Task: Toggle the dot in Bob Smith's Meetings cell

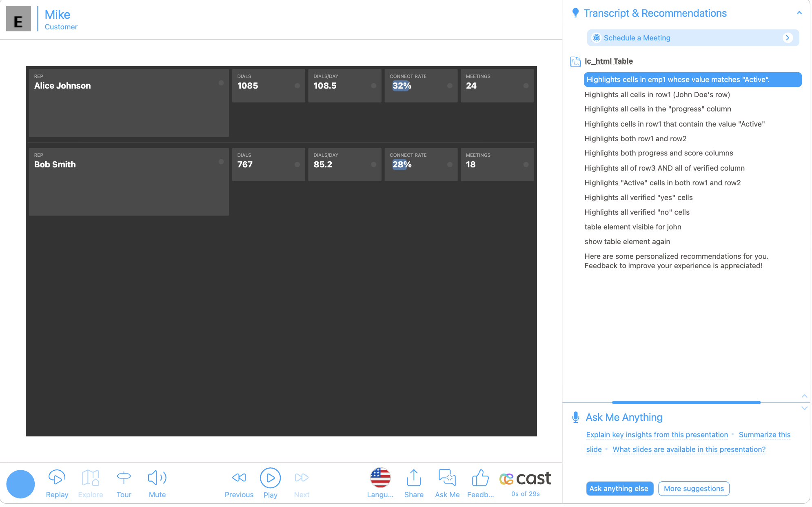Action: (526, 165)
